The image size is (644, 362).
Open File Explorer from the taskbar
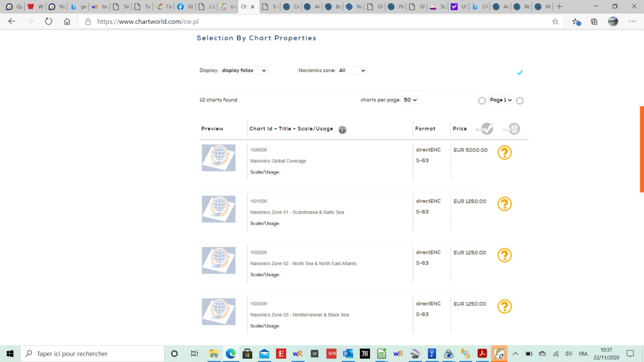[x=214, y=353]
